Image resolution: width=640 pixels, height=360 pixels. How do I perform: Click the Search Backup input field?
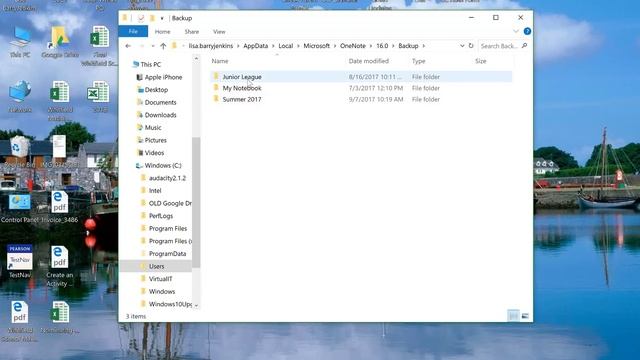(x=499, y=46)
